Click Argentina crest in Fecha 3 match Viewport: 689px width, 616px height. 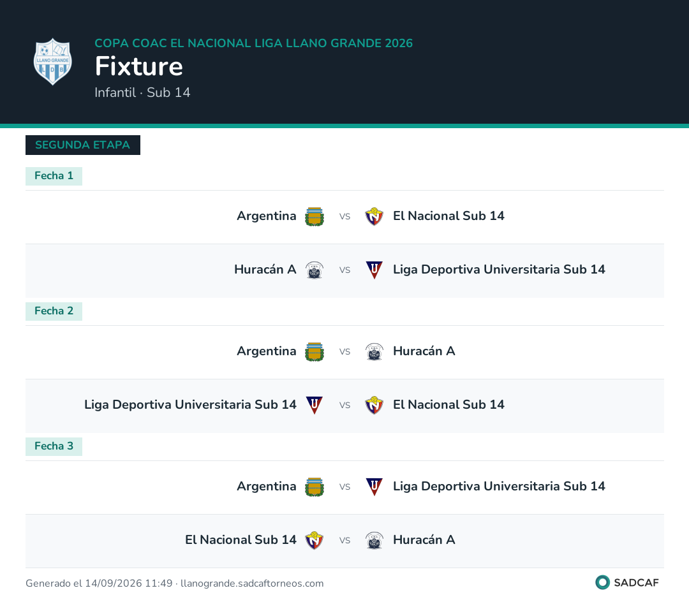tap(315, 487)
